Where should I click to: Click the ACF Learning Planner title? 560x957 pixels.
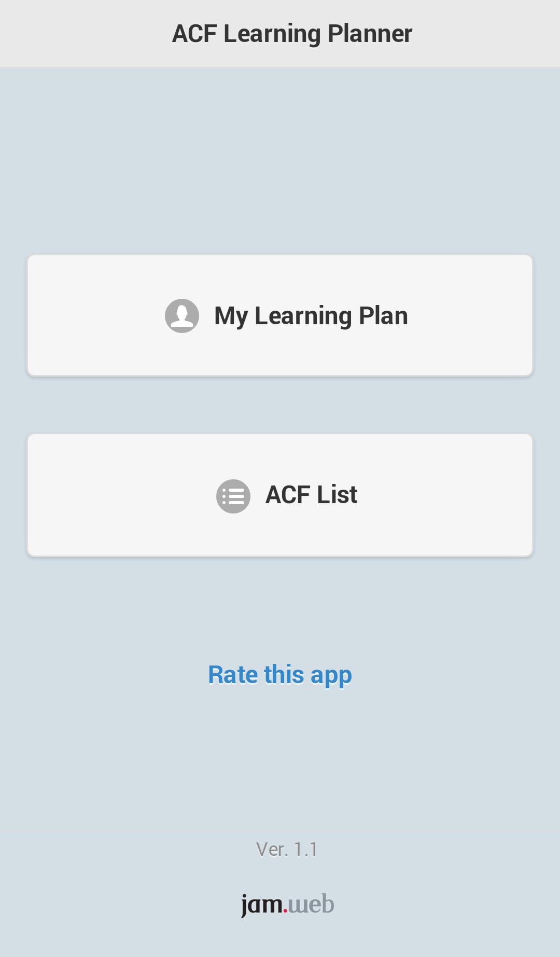pos(292,33)
